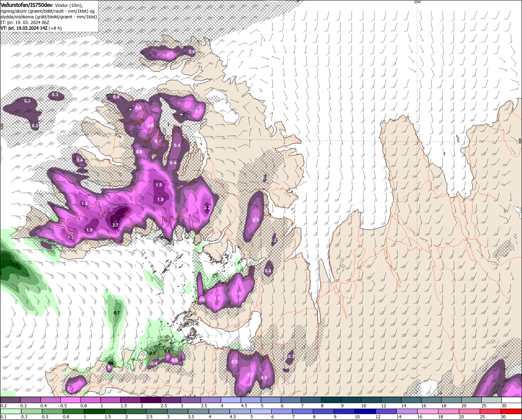Pick the bright pink 0.5 mm snow swatch
The image size is (522, 420).
click(70, 400)
